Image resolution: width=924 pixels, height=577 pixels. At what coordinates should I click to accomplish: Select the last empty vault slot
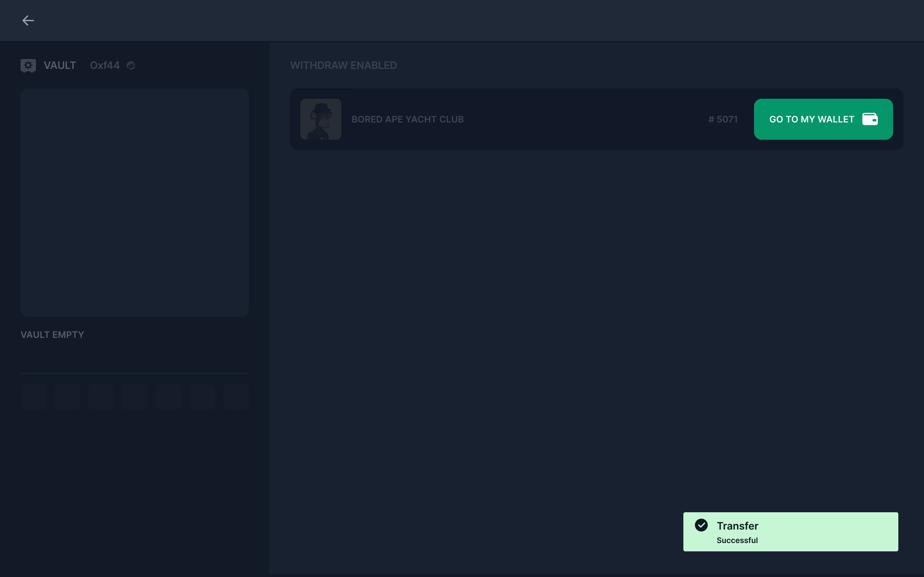tap(236, 397)
